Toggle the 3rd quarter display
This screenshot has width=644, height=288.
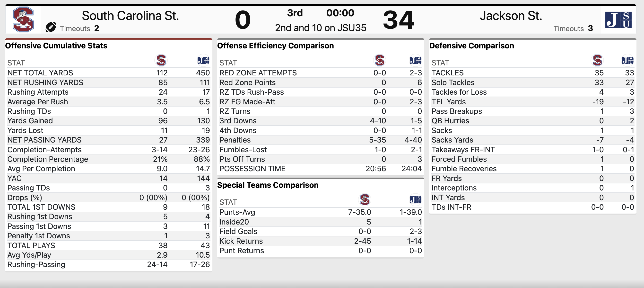point(296,13)
